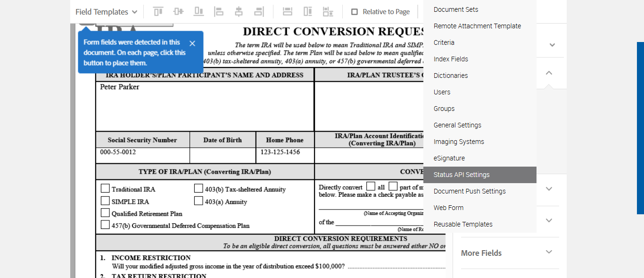Viewport: 644px width, 278px height.
Task: Click the empty Date of Birth cell
Action: coord(223,155)
